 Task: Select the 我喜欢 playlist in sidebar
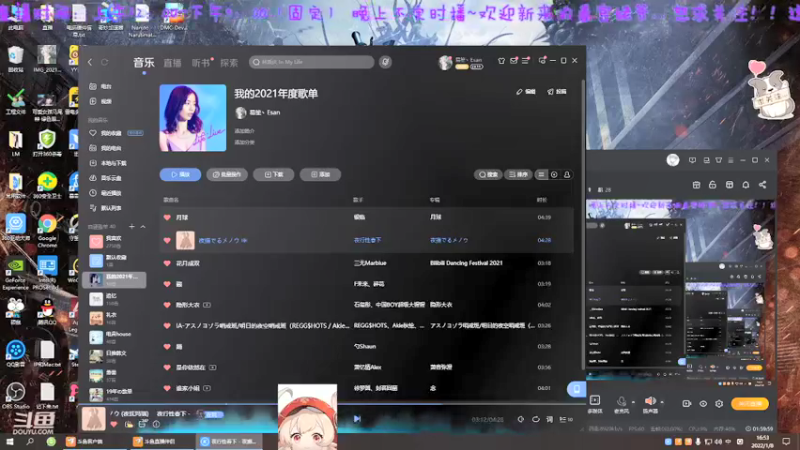point(114,241)
